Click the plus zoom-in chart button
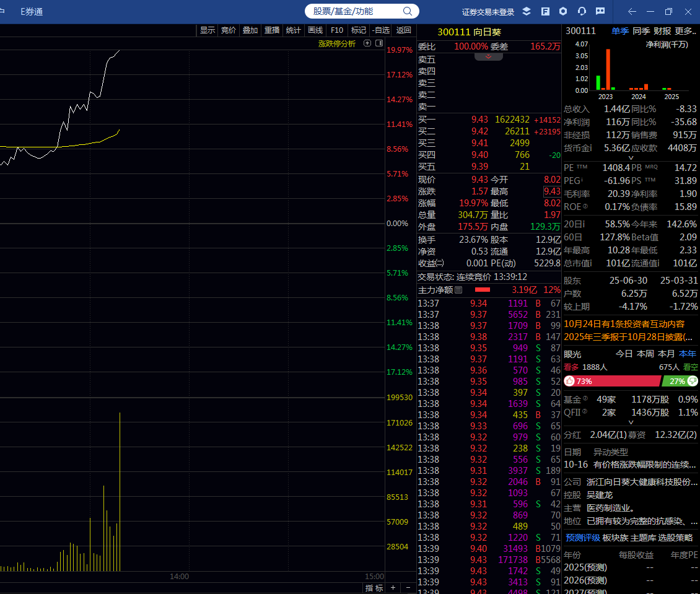The image size is (700, 594). 393,588
